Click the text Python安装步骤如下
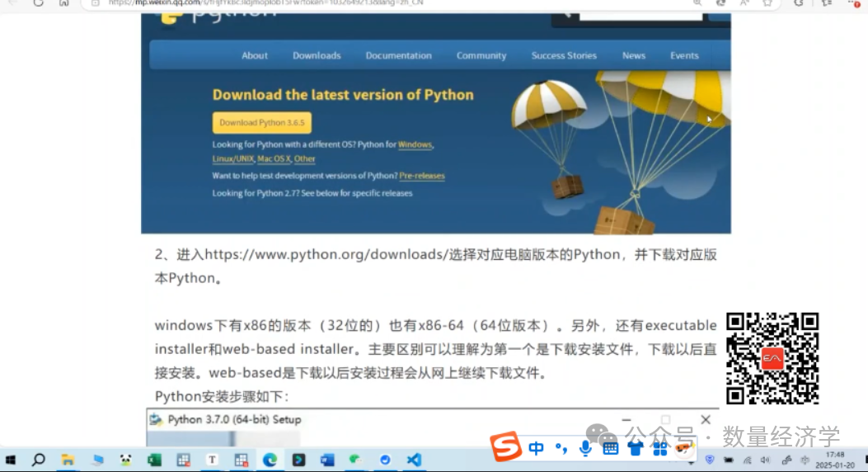 click(x=222, y=397)
